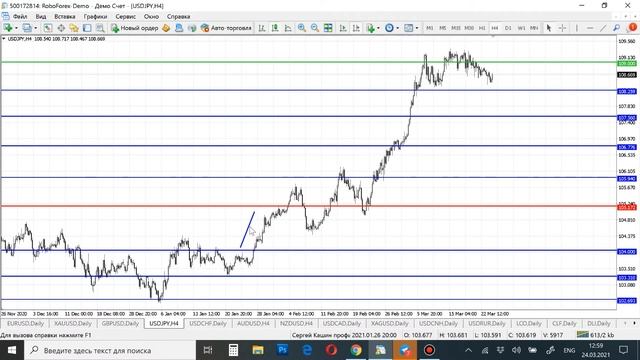Click the USDJPY,H4 chart title triangle

pos(4,39)
